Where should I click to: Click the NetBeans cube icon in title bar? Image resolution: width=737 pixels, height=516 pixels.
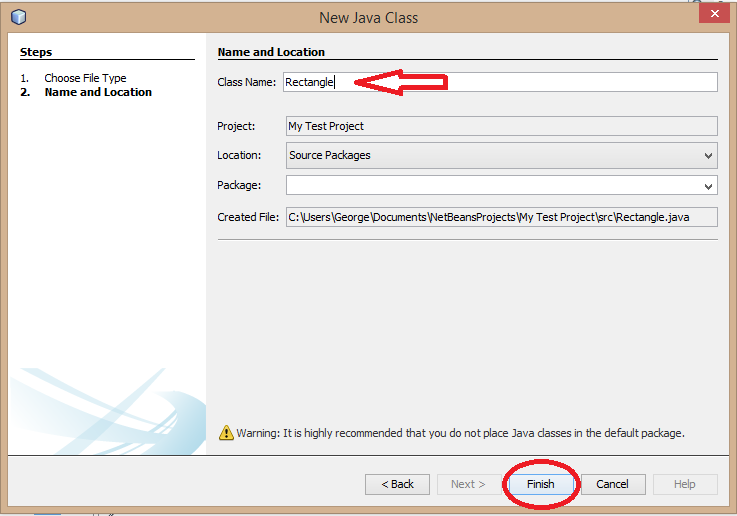(x=18, y=17)
